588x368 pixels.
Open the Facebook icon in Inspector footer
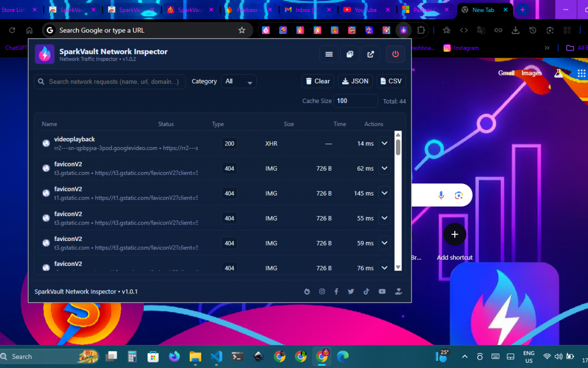tap(336, 292)
